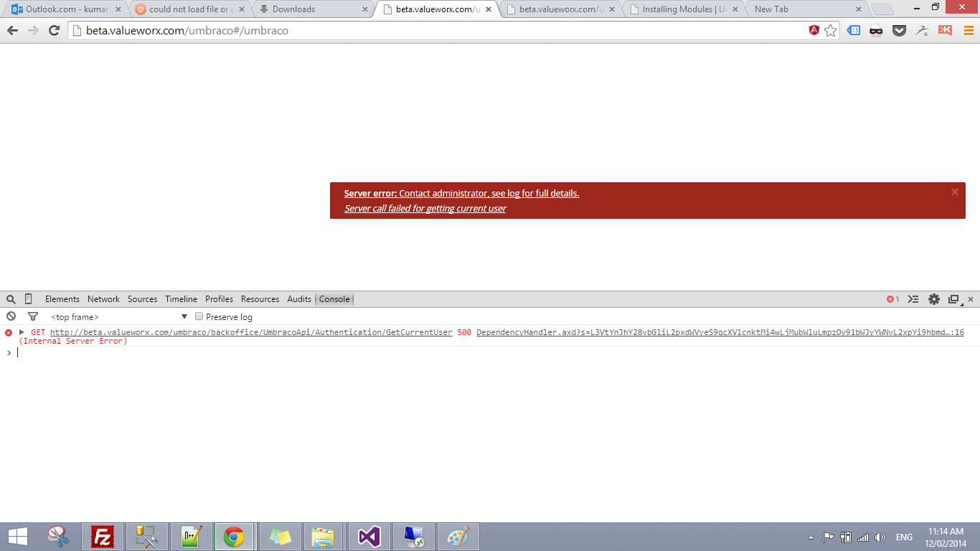This screenshot has height=551, width=980.
Task: Click the DevTools inspect element magnifier
Action: click(11, 299)
